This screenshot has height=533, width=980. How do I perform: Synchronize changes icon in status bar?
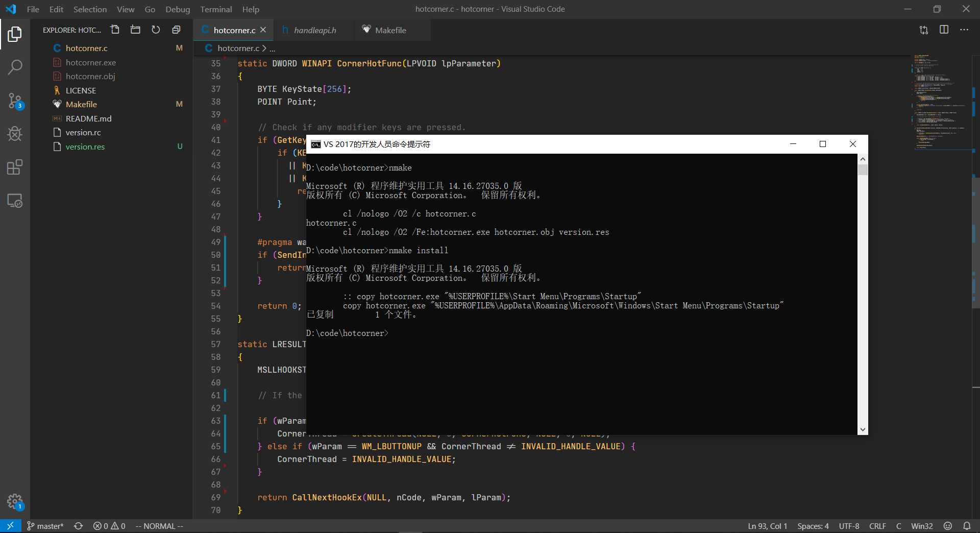78,526
